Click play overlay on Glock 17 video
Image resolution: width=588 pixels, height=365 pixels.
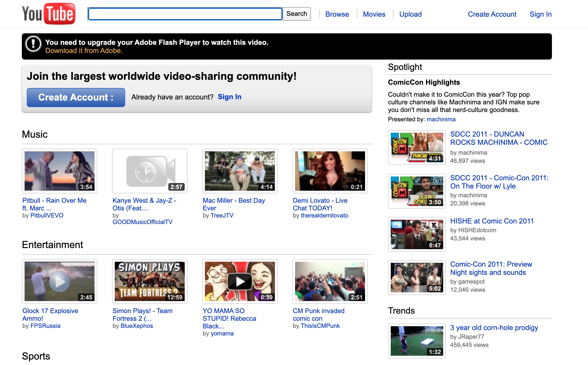[x=60, y=281]
